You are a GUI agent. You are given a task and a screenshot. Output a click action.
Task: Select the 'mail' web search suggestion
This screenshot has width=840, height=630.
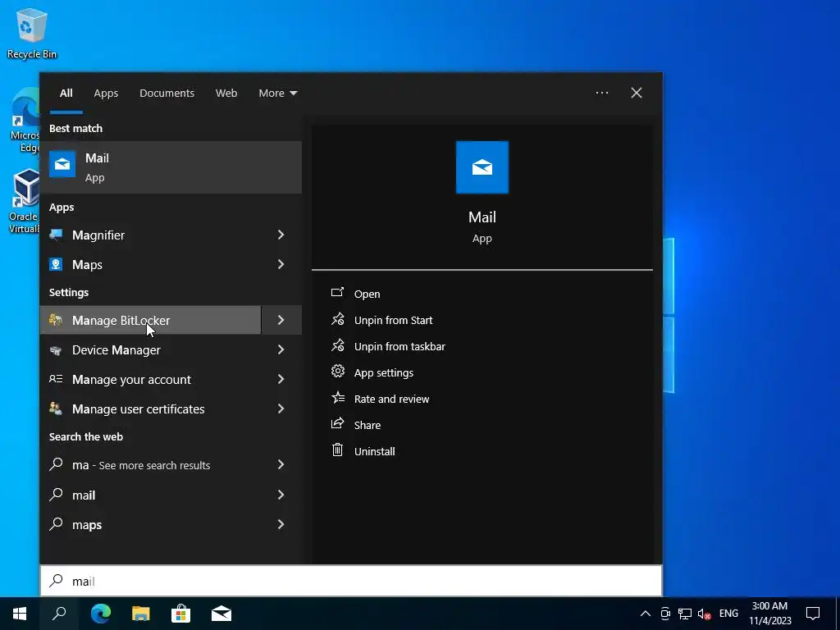[151, 495]
